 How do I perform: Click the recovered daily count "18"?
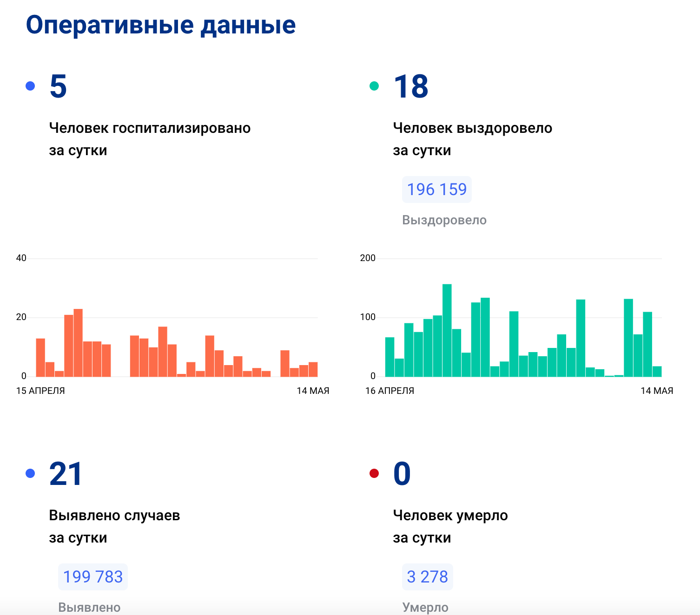pyautogui.click(x=411, y=86)
